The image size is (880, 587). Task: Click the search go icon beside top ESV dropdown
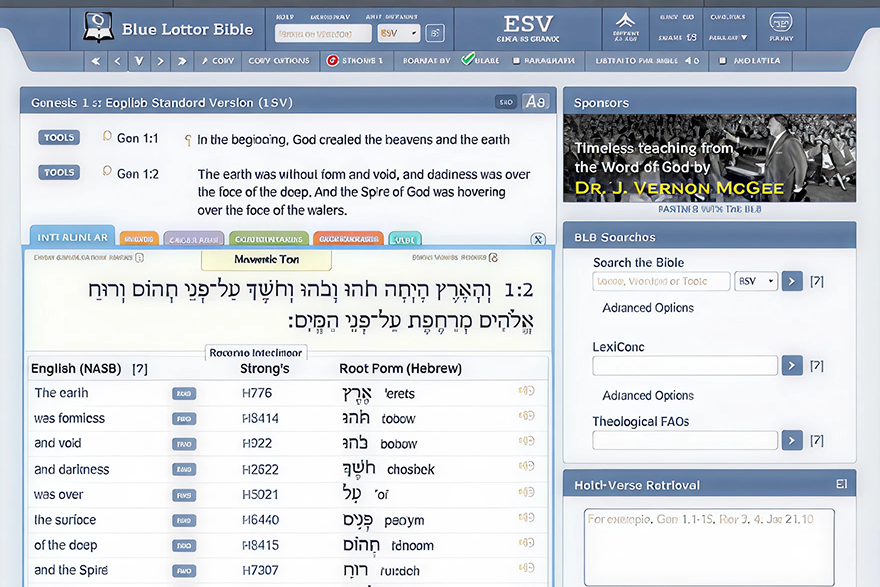coord(435,33)
